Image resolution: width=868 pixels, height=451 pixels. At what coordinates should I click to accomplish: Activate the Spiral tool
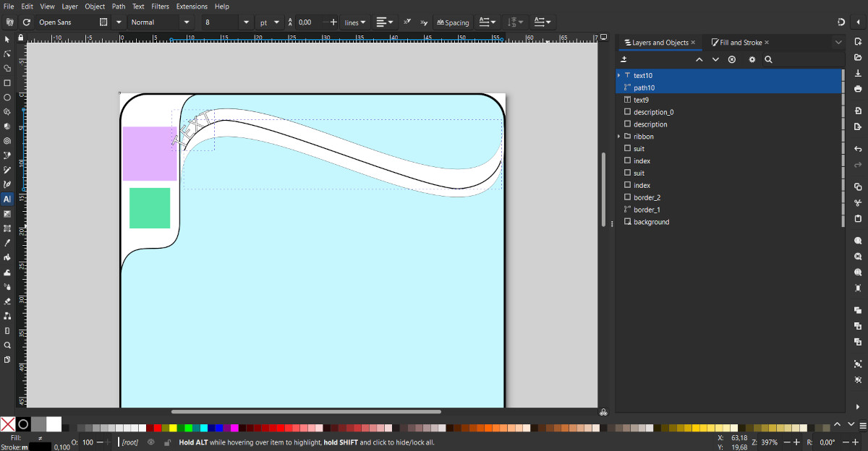[x=7, y=141]
